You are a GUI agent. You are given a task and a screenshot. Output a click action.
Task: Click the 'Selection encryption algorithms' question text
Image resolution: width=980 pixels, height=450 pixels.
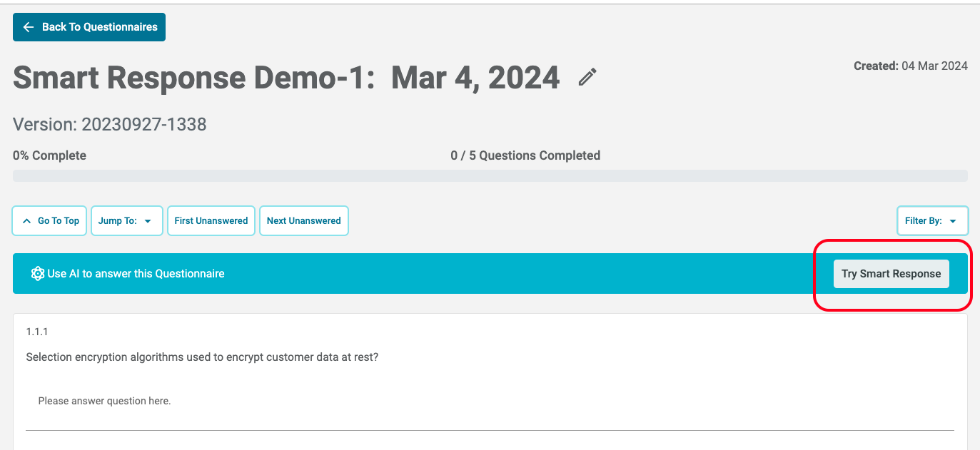(x=202, y=357)
